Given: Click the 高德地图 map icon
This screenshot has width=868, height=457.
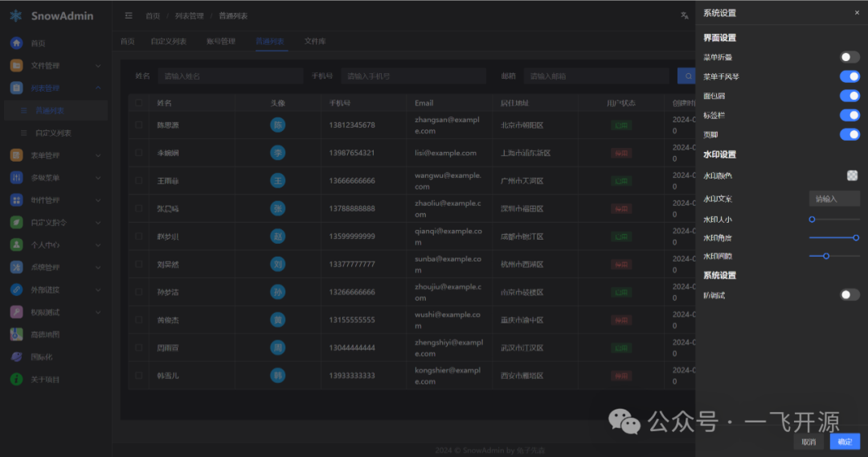Looking at the screenshot, I should tap(16, 335).
